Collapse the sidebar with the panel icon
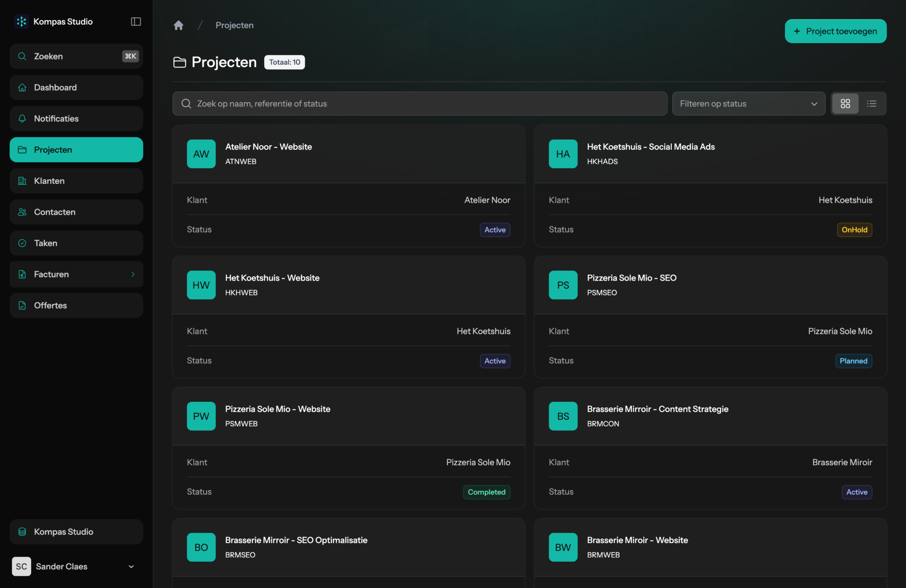The width and height of the screenshot is (906, 588). 136,21
